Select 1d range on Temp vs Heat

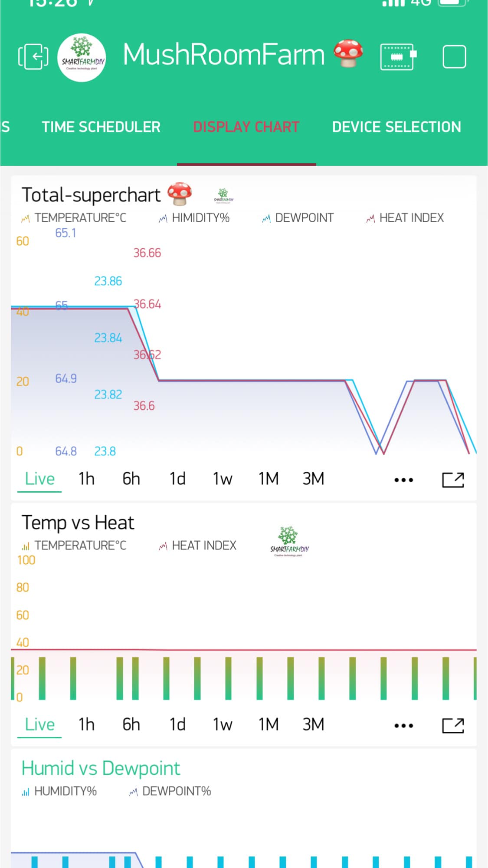[177, 724]
